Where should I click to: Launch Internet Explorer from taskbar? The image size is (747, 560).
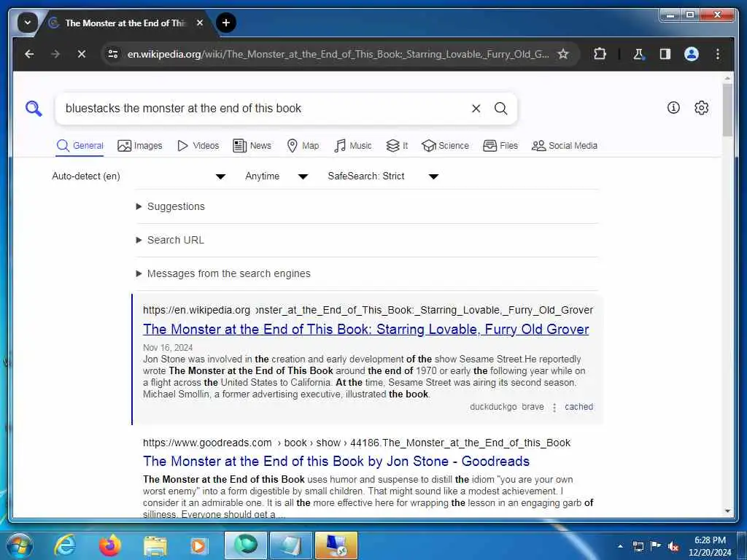pyautogui.click(x=65, y=545)
